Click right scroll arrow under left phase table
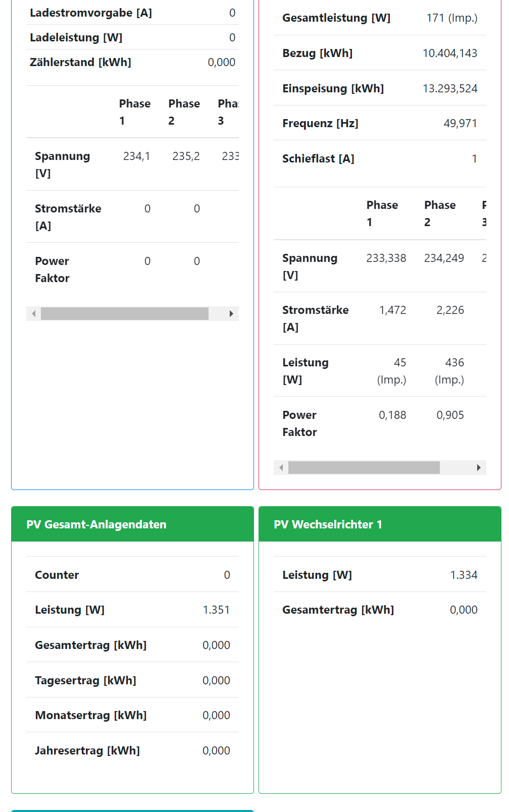Viewport: 509px width, 812px height. [231, 314]
